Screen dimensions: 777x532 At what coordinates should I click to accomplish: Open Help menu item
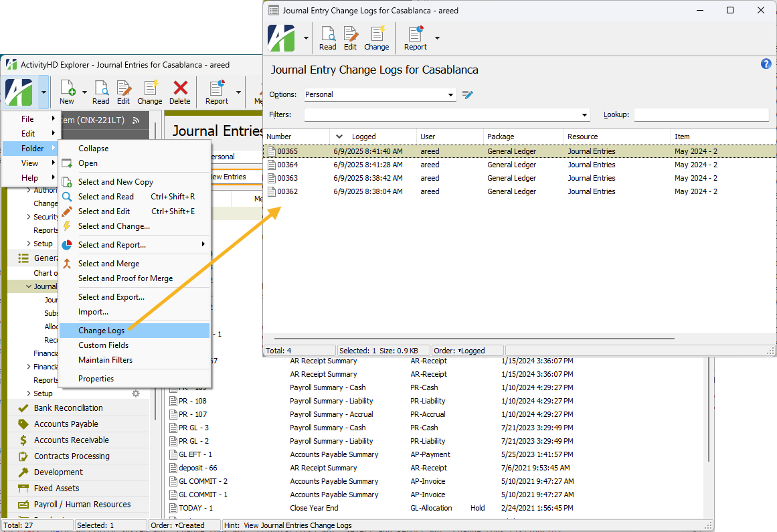click(31, 178)
